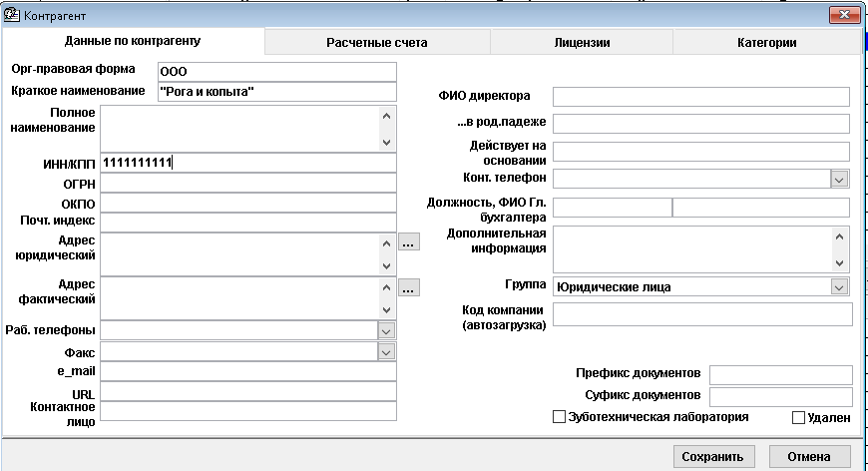The height and width of the screenshot is (471, 868).
Task: Click the Отмена button
Action: click(809, 457)
